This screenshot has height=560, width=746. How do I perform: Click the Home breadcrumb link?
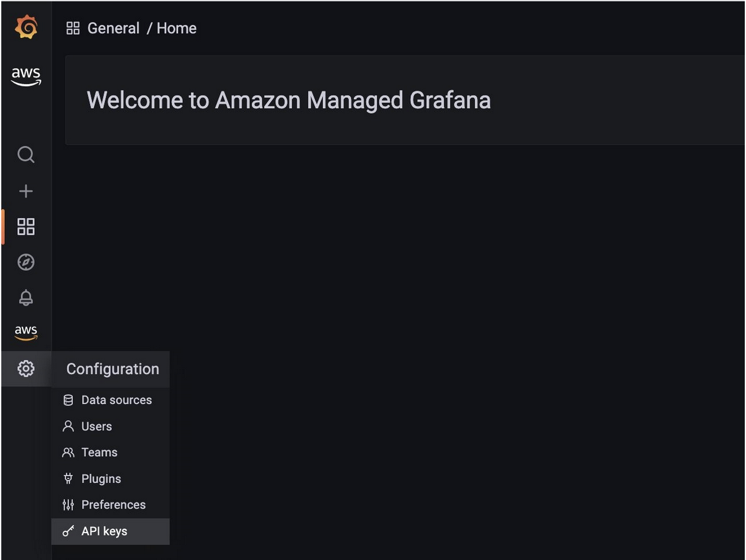(177, 28)
